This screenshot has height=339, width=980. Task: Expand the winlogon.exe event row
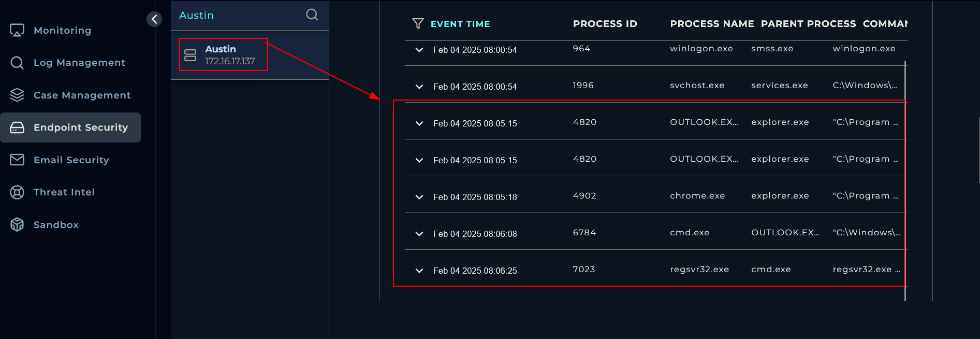point(419,50)
